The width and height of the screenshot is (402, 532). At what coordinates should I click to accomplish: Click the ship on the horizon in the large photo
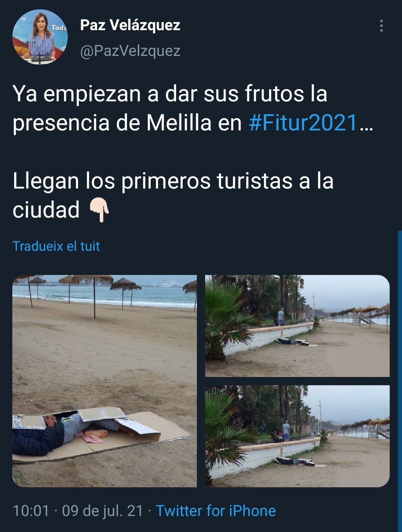click(169, 284)
